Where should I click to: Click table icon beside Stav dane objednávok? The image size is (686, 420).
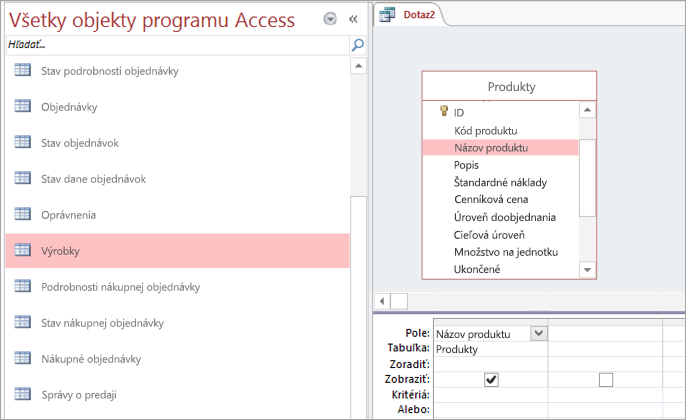pos(22,178)
